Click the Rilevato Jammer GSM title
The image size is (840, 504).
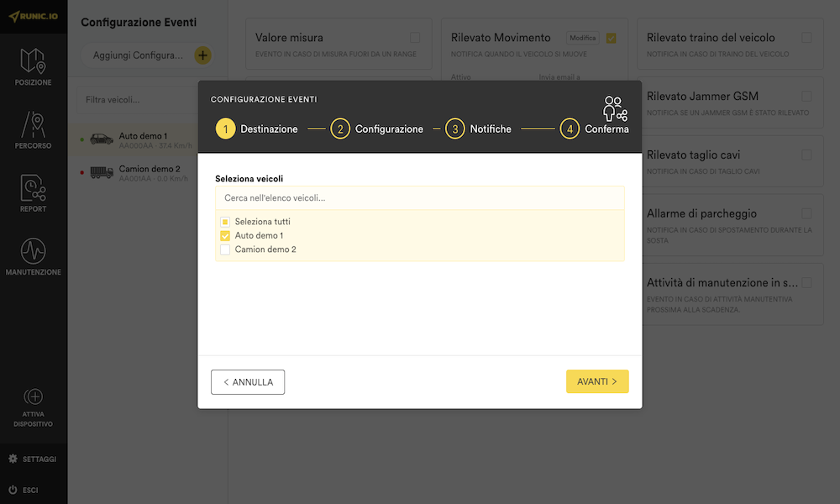(x=702, y=97)
